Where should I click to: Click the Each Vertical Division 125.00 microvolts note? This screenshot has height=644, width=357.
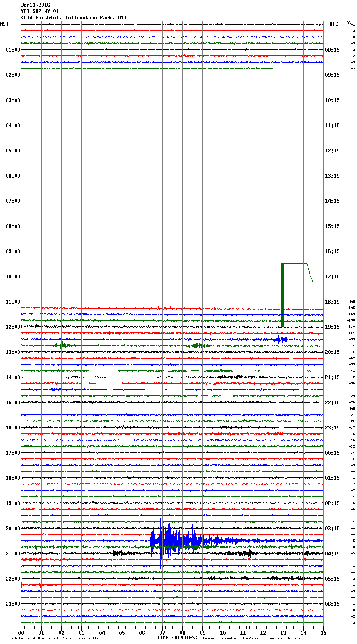point(54,639)
